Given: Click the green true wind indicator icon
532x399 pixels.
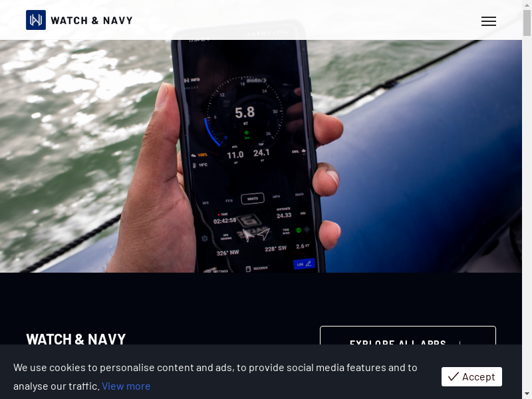Looking at the screenshot, I should point(299,230).
